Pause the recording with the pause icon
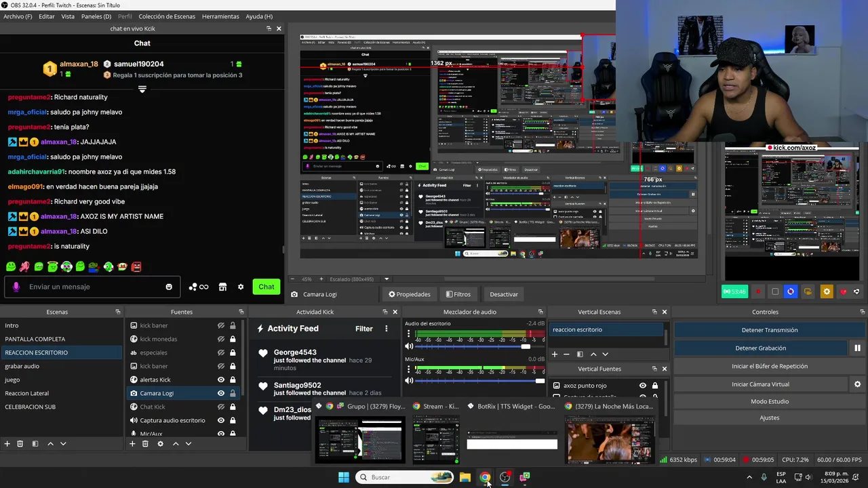 pyautogui.click(x=857, y=348)
